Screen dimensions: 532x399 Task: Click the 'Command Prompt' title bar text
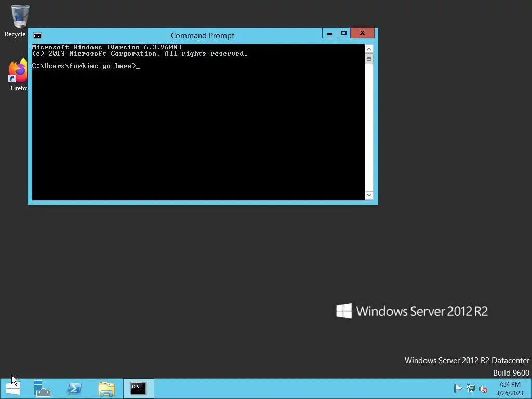point(203,36)
